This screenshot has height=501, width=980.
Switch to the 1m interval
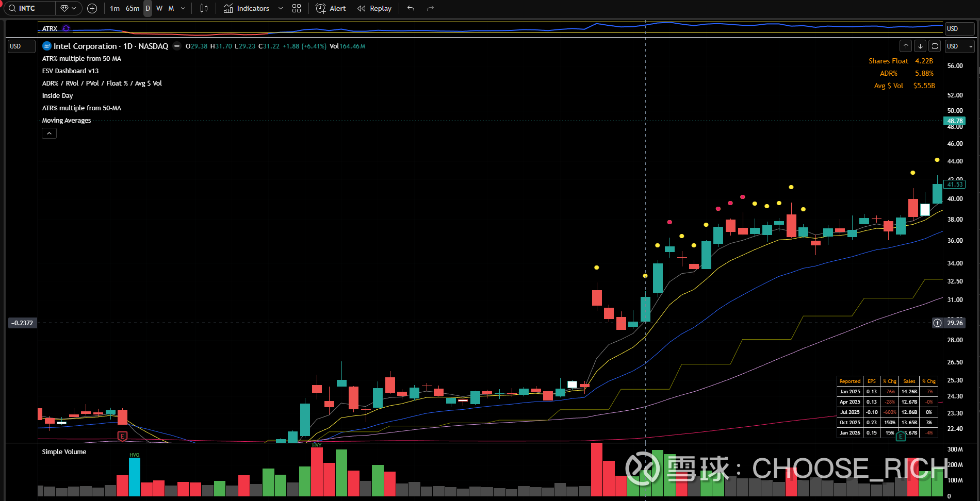pos(115,8)
